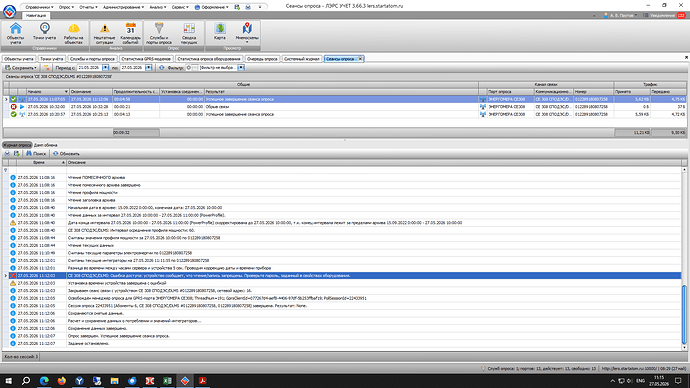Screen dimensions: 690x388
Task: Click green success icon of 10:20:57 session
Action: [x=14, y=114]
